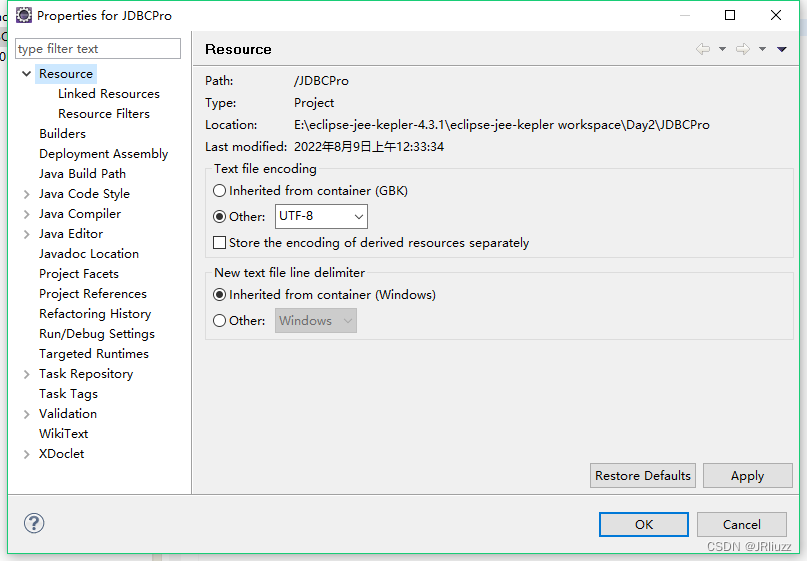807x561 pixels.
Task: Expand the Task Repository node
Action: tap(27, 374)
